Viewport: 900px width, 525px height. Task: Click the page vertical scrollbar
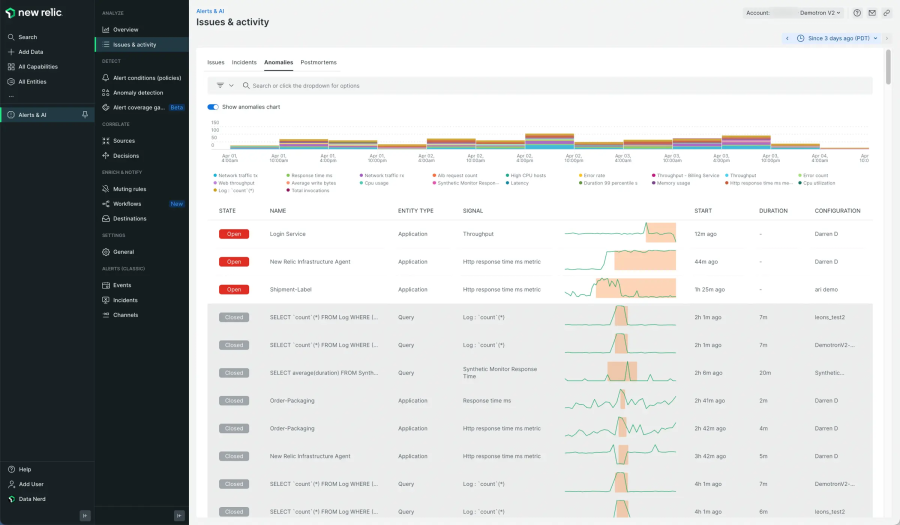point(889,67)
